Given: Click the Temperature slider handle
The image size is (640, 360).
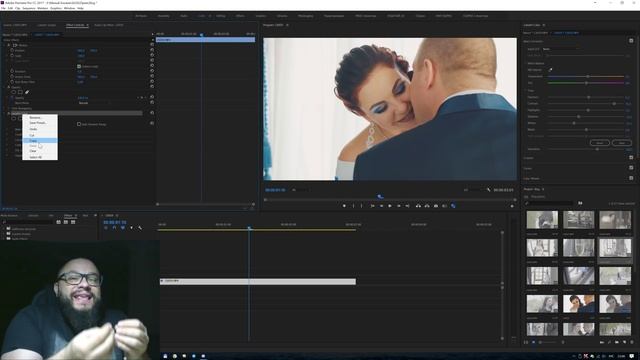Looking at the screenshot, I should 588,76.
